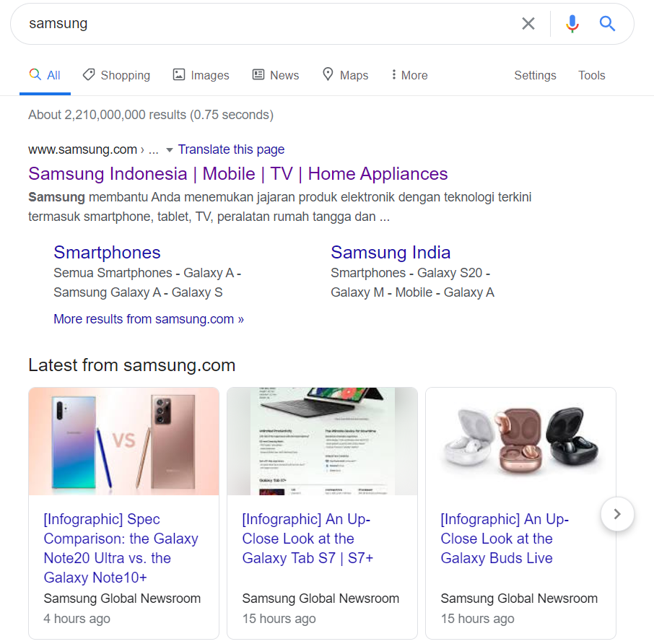Image resolution: width=654 pixels, height=644 pixels.
Task: Click More results from samsung.com
Action: [149, 319]
